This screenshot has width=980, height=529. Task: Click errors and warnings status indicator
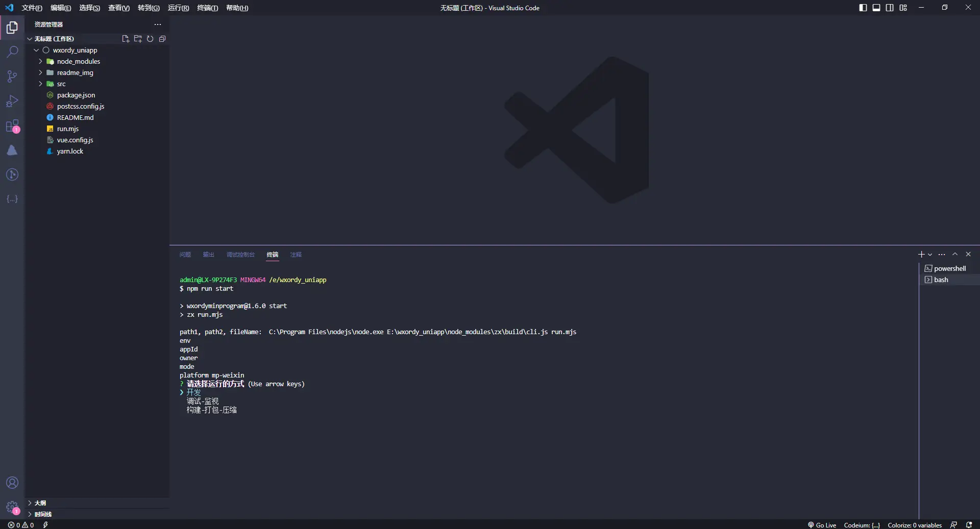point(21,525)
